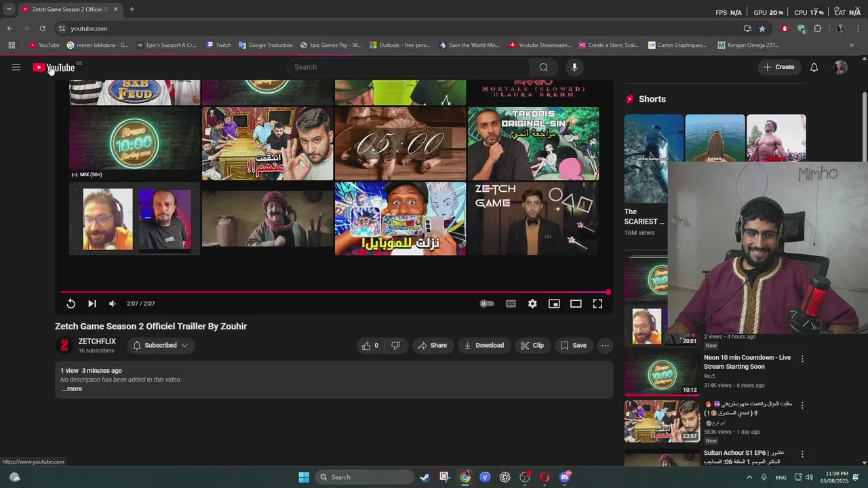Close the Zetch Game Season 2 tab
This screenshot has width=868, height=488.
point(115,9)
